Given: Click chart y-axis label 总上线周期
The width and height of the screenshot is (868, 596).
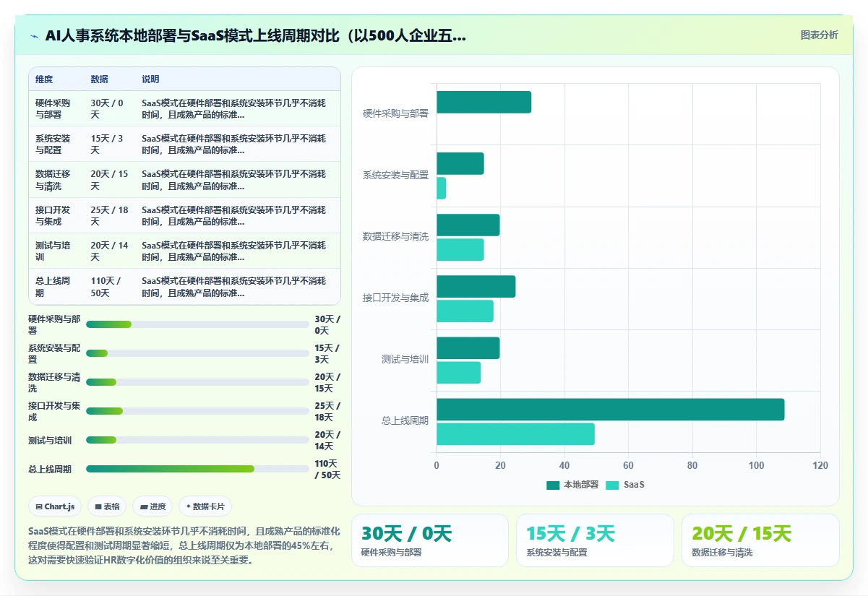Looking at the screenshot, I should [405, 420].
